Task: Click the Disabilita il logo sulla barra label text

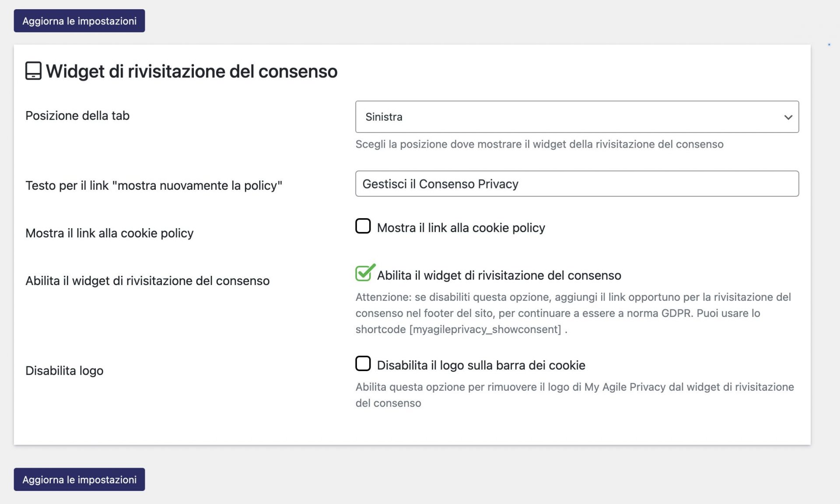Action: (481, 365)
